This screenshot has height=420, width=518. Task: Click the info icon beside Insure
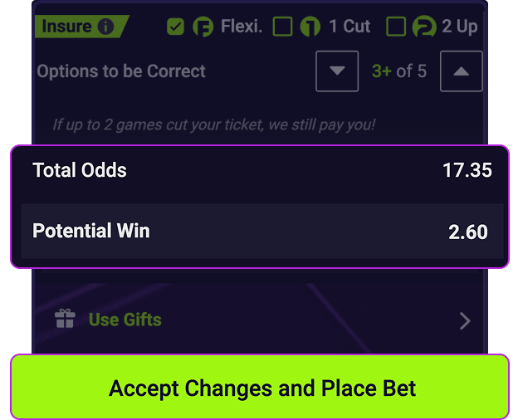coord(105,27)
